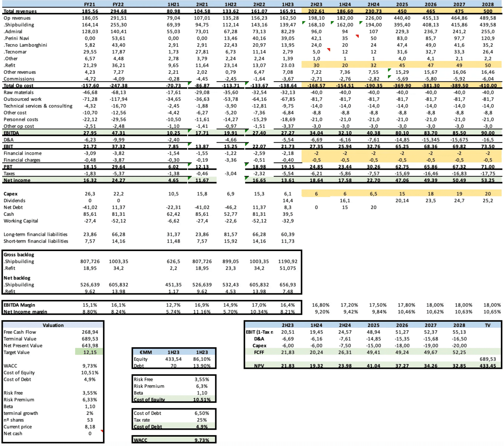Click the "Net Present Value" label
The height and width of the screenshot is (446, 504).
coord(23,346)
